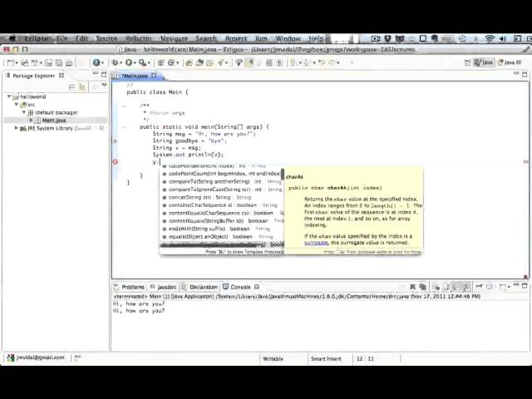The image size is (532, 399).
Task: Click the Open Type toolbar icon
Action: pyautogui.click(x=189, y=63)
